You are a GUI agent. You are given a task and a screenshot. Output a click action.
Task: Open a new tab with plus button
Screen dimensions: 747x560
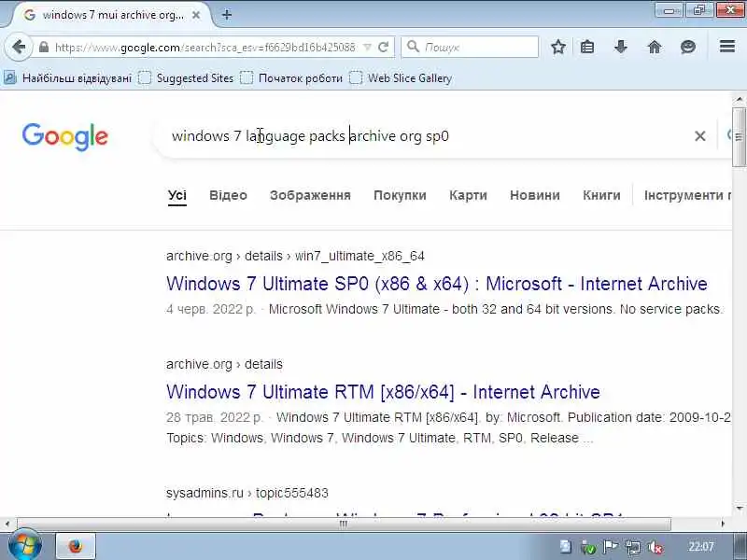[x=227, y=15]
